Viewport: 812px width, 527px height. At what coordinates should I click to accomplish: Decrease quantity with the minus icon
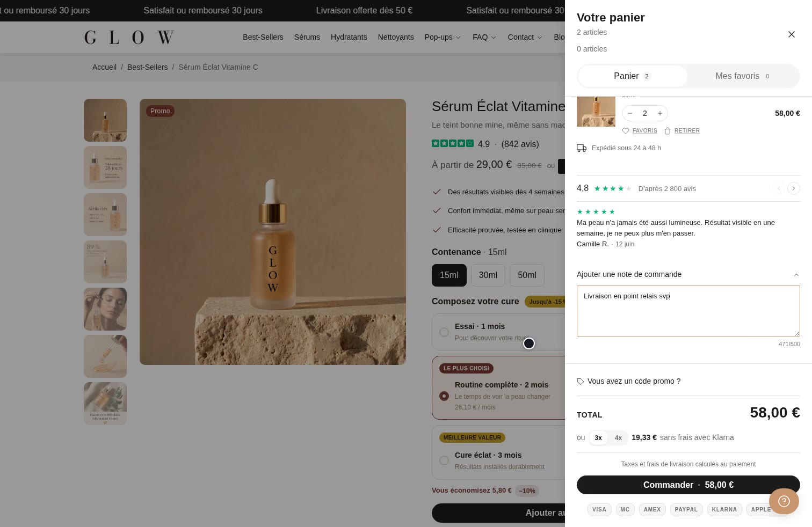click(x=630, y=113)
